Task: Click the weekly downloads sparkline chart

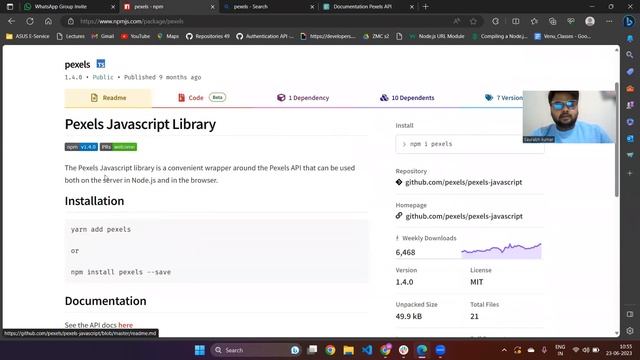Action: pyautogui.click(x=501, y=250)
